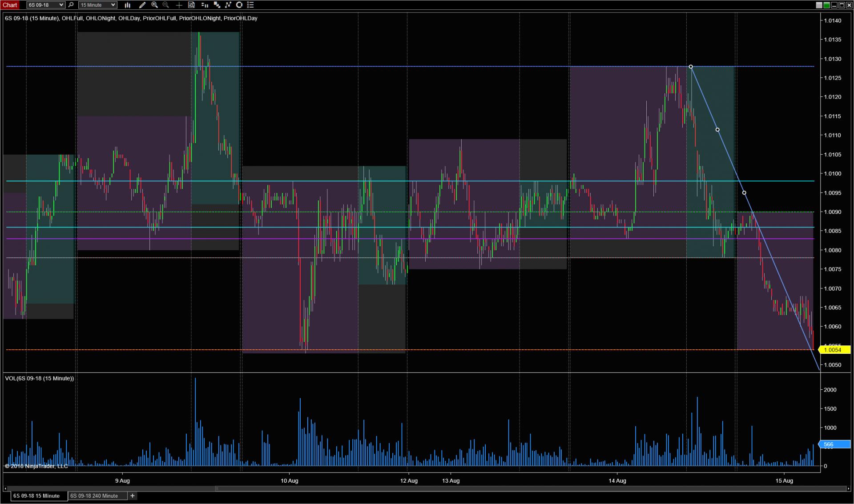Toggle the crosshair cursor icon
This screenshot has width=854, height=504.
pyautogui.click(x=179, y=5)
